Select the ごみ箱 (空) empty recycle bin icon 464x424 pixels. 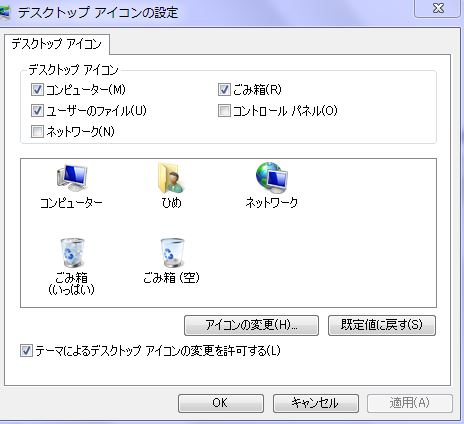click(172, 252)
